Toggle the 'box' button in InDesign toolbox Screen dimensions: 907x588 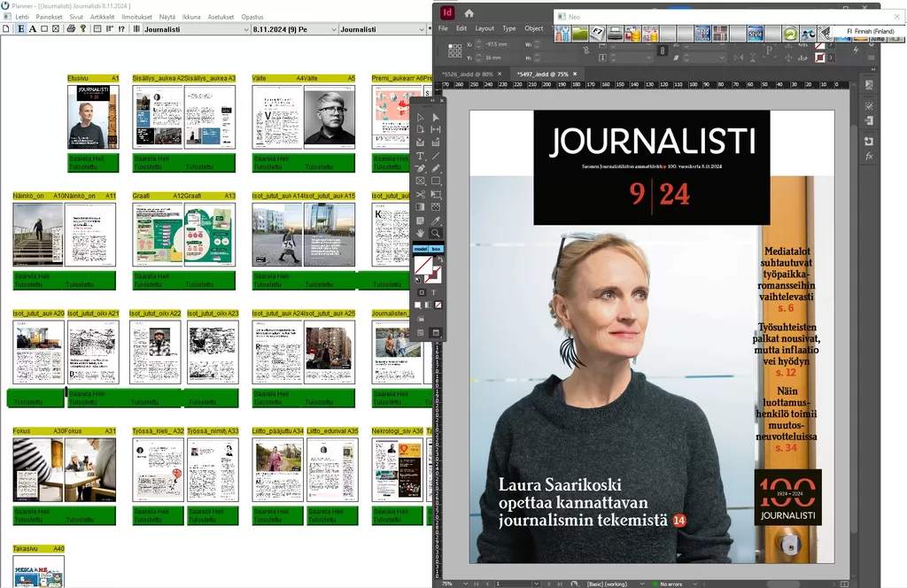(x=436, y=249)
